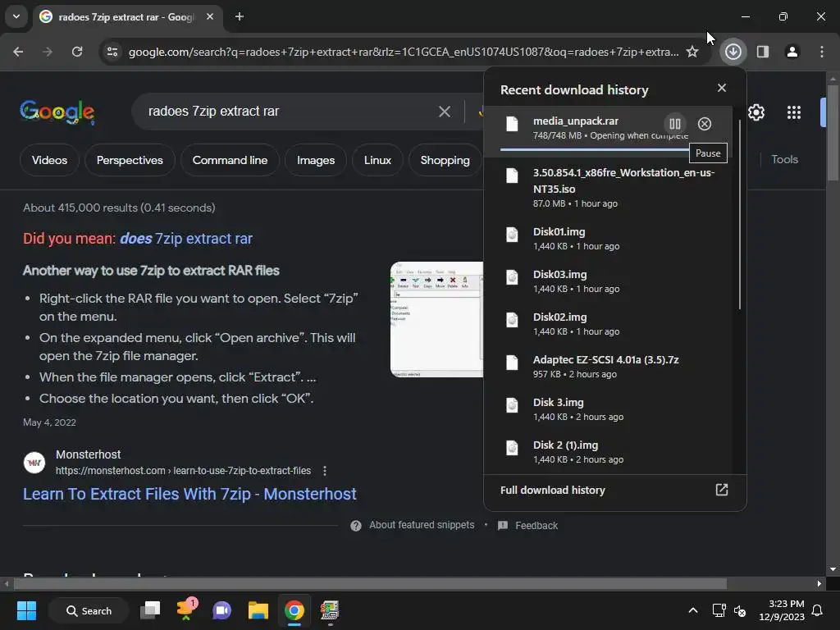Viewport: 840px width, 630px height.
Task: Close the Recent download history panel
Action: (x=722, y=88)
